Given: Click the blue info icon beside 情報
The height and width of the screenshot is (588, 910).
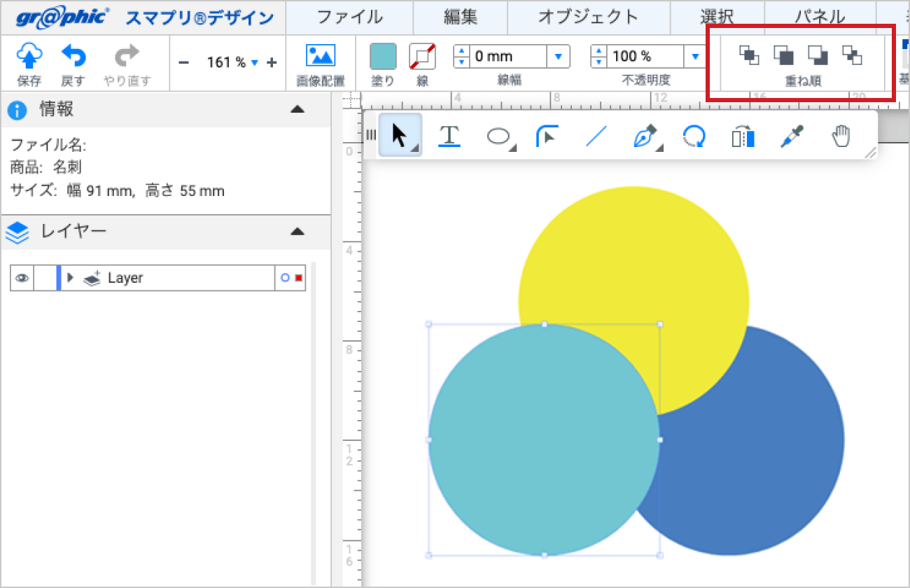Looking at the screenshot, I should (17, 111).
